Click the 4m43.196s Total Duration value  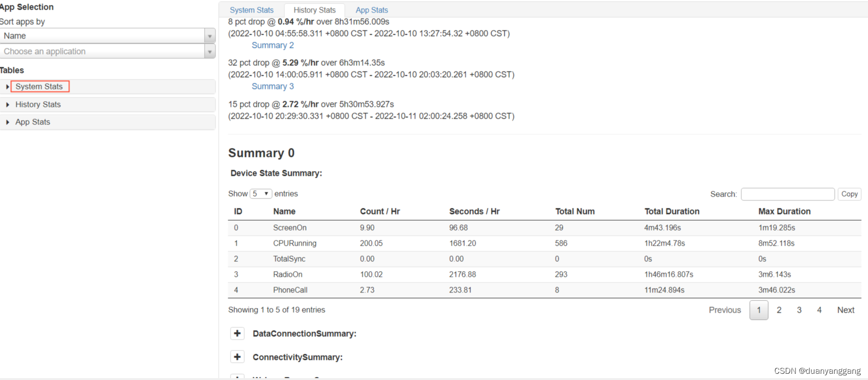[x=662, y=228]
